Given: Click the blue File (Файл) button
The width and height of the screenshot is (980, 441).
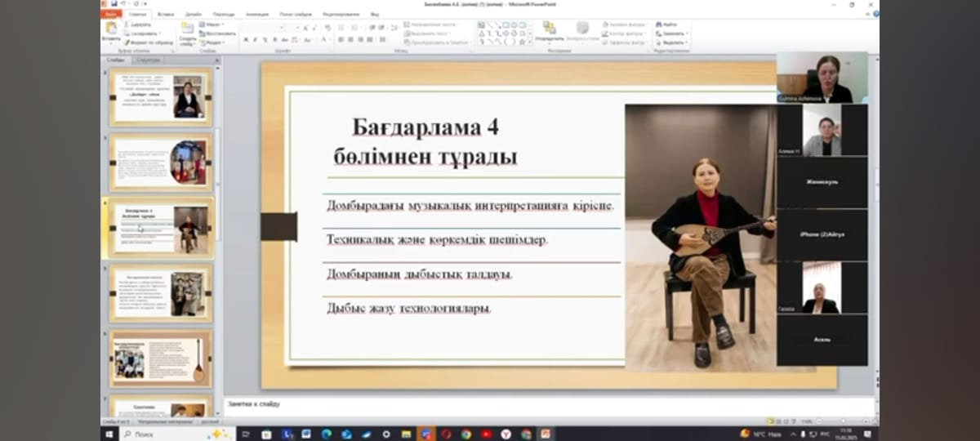Looking at the screenshot, I should click(112, 14).
